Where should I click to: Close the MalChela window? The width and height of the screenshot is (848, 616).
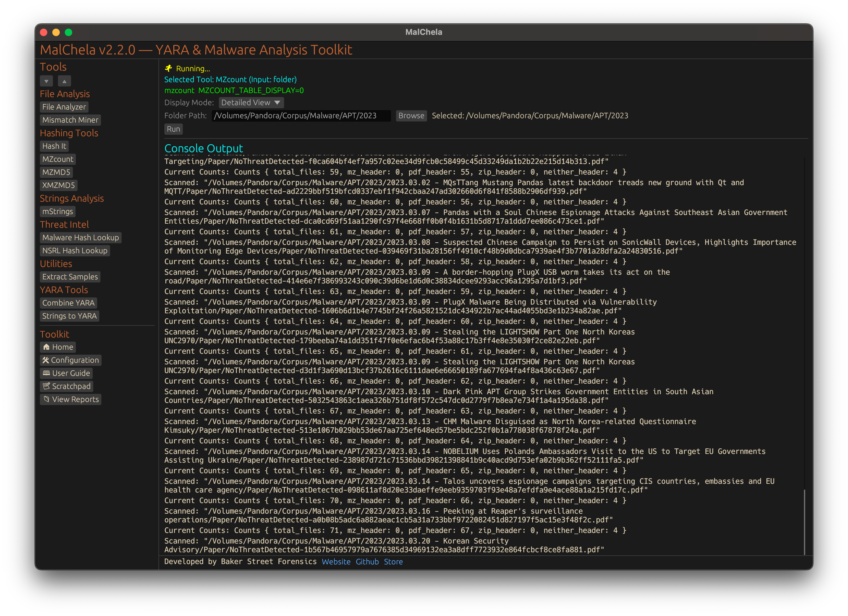pyautogui.click(x=44, y=32)
